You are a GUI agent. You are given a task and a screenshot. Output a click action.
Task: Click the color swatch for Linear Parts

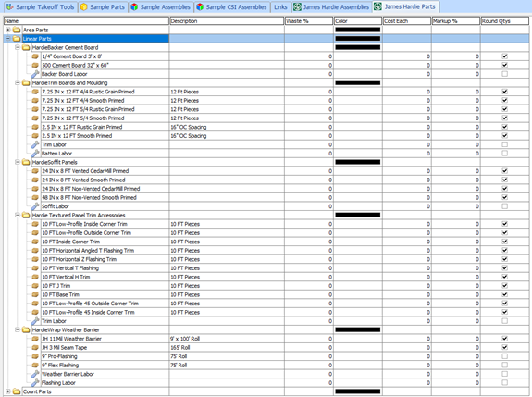point(358,39)
